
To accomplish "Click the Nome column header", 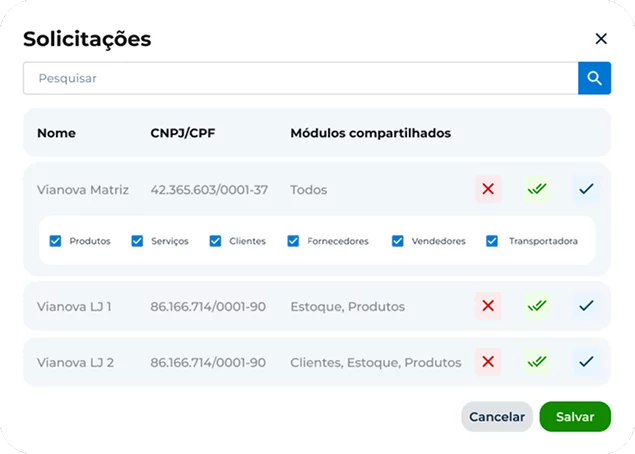I will (x=56, y=133).
